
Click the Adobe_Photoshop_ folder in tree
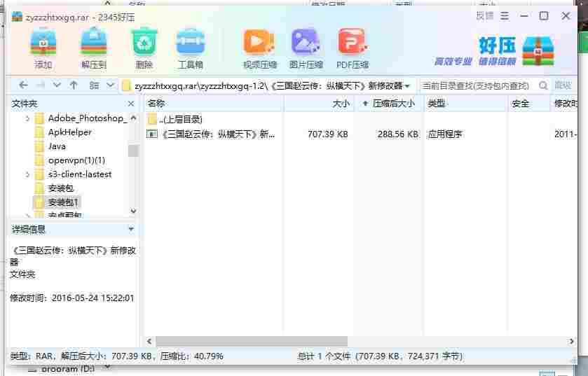click(x=88, y=118)
